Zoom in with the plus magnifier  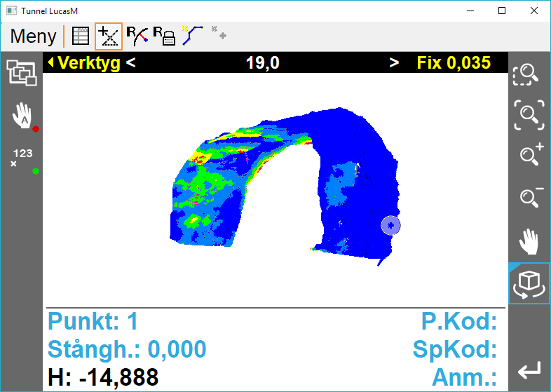(x=529, y=155)
